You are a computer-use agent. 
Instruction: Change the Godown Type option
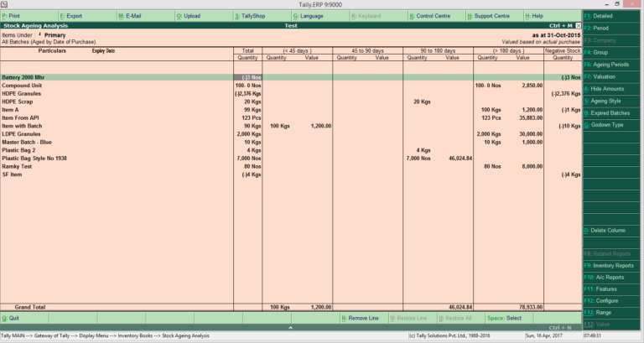click(x=612, y=124)
